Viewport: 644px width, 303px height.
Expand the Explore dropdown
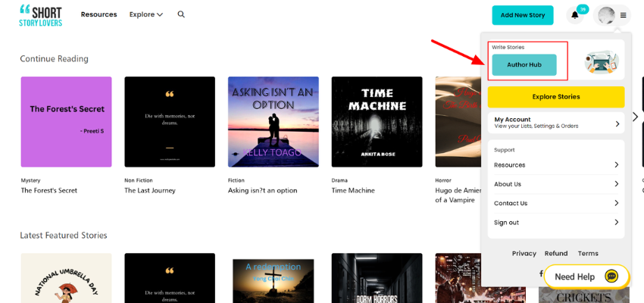pos(146,14)
